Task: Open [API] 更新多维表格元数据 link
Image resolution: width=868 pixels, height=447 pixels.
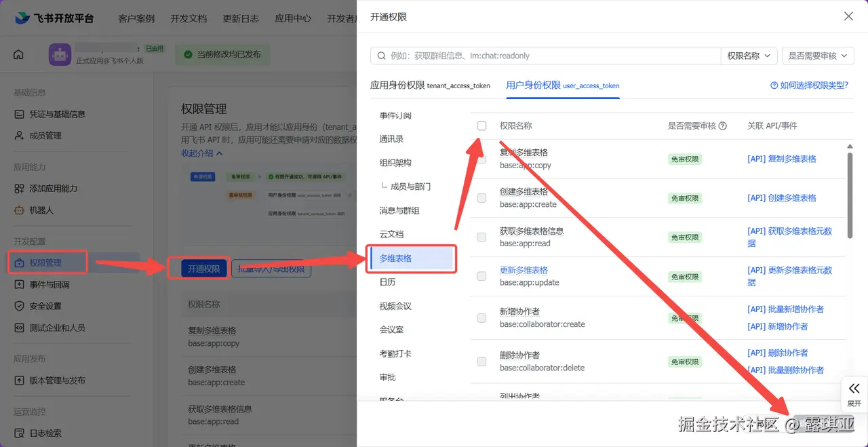Action: point(789,276)
